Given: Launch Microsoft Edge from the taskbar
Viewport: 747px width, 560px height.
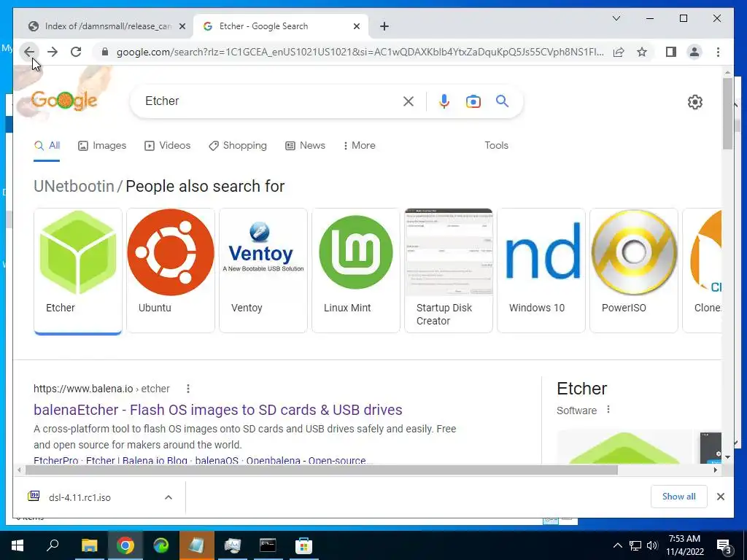Looking at the screenshot, I should coord(161,545).
